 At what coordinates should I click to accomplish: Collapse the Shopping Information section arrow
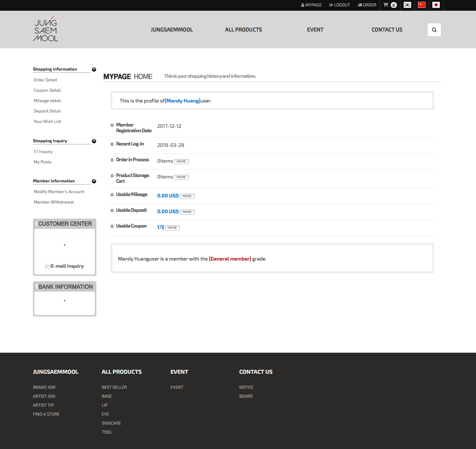point(94,70)
